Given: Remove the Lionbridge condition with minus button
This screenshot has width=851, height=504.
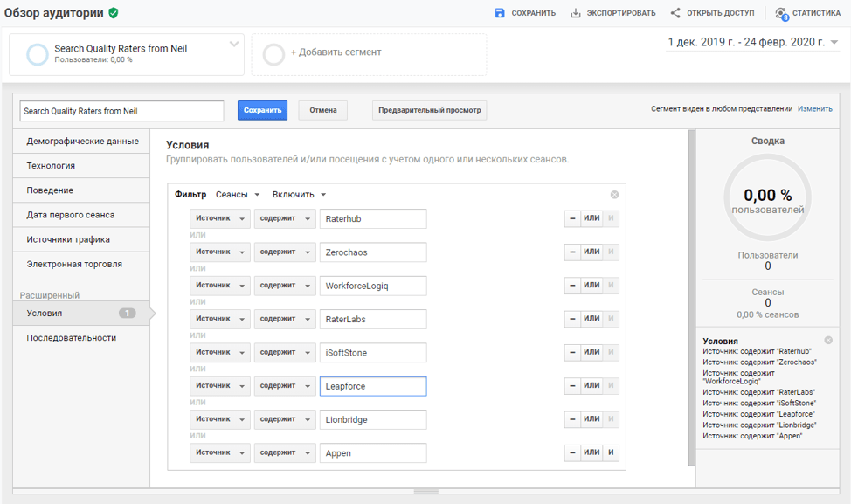Looking at the screenshot, I should [572, 419].
